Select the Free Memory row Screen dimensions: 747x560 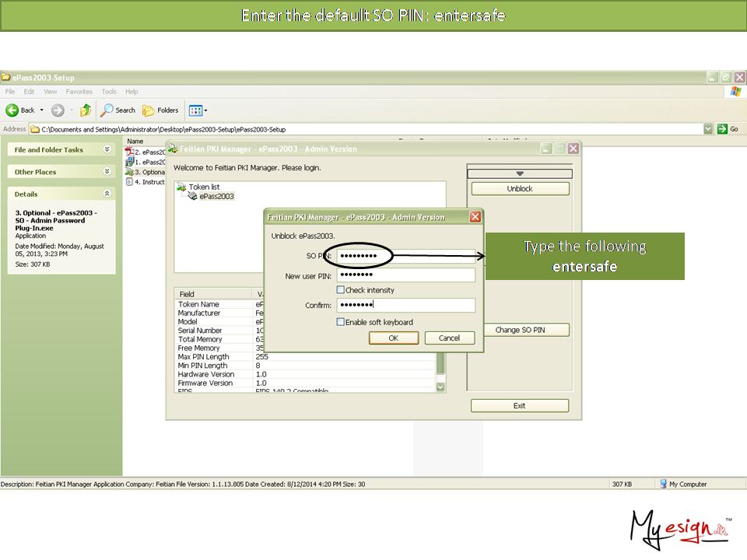305,348
